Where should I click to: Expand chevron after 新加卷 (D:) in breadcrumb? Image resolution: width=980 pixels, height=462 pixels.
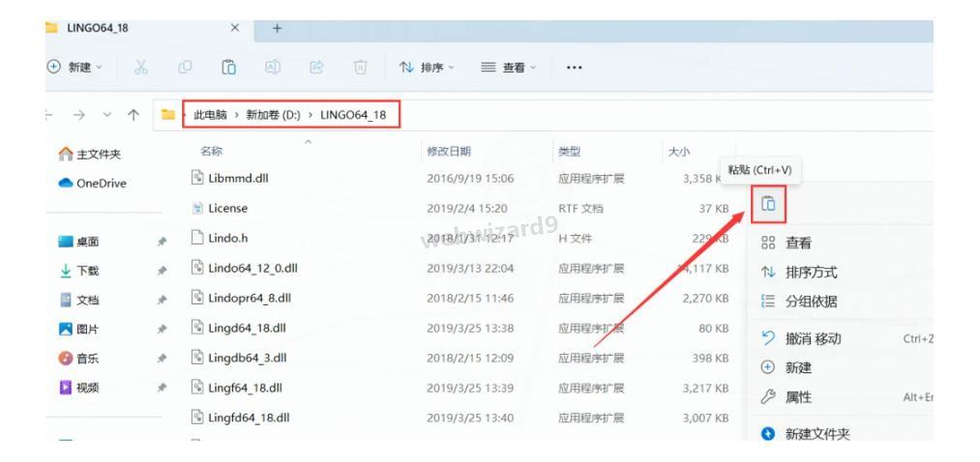(311, 116)
